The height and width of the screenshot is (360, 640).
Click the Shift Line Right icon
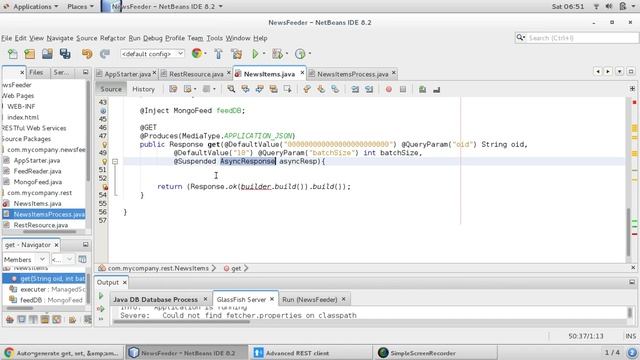(369, 89)
